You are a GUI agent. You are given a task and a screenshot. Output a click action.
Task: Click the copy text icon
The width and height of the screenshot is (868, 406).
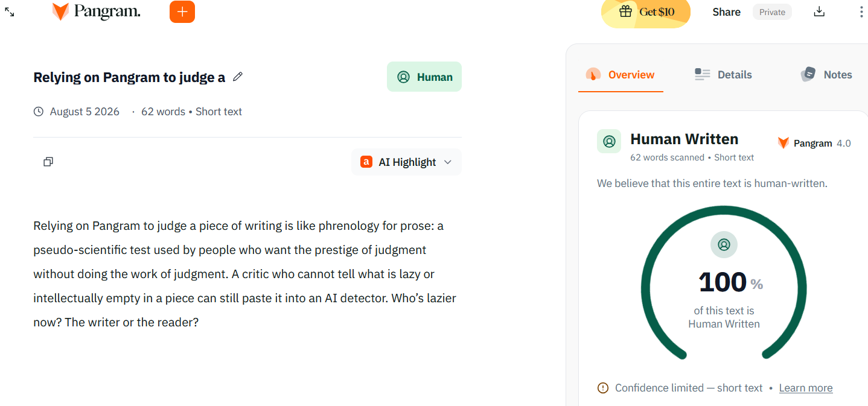pos(48,162)
